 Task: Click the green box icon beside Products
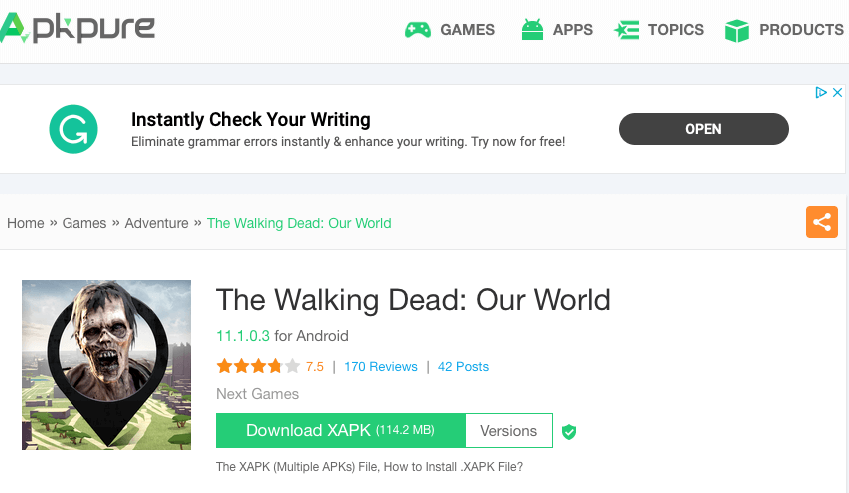tap(737, 30)
